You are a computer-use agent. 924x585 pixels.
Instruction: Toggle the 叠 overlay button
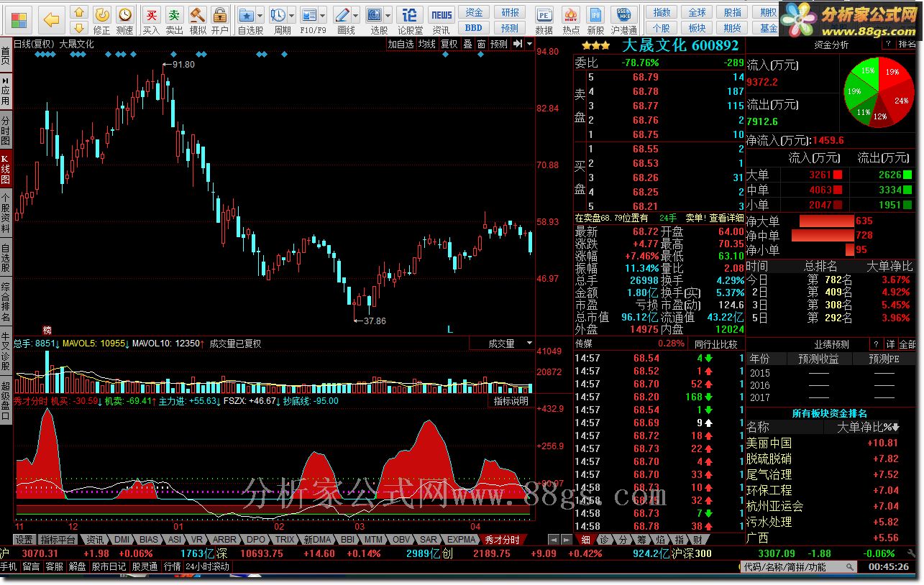tap(467, 44)
